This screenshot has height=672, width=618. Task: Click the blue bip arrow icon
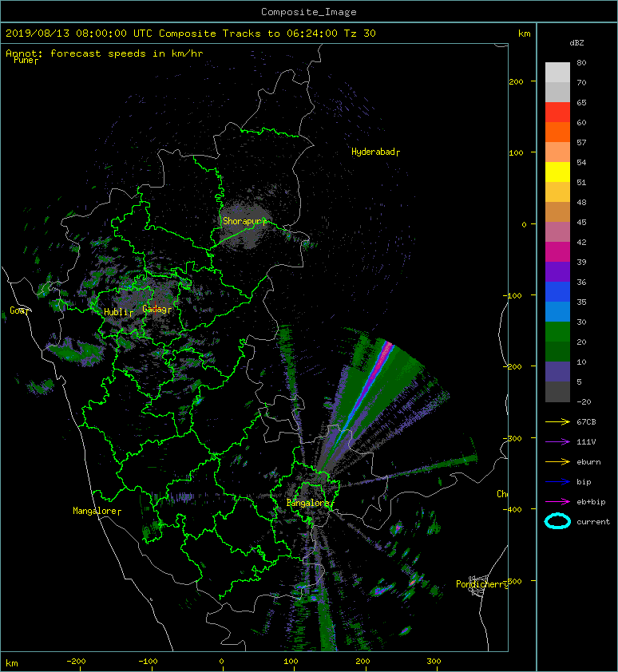557,482
